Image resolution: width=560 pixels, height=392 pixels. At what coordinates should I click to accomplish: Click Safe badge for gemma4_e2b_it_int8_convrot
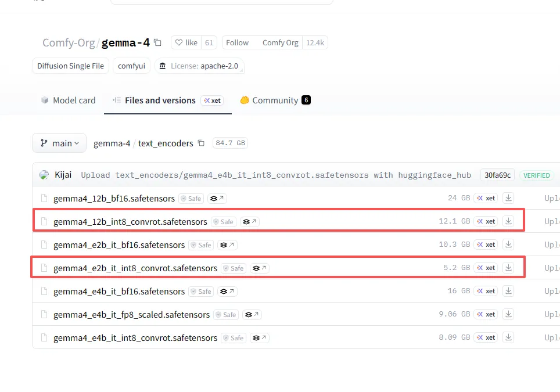tap(234, 268)
